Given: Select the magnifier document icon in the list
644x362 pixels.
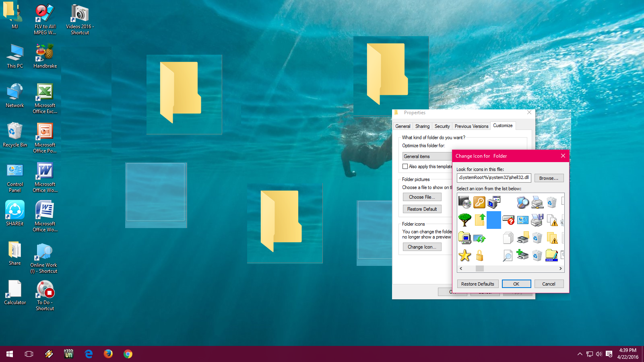Looking at the screenshot, I should (x=508, y=255).
